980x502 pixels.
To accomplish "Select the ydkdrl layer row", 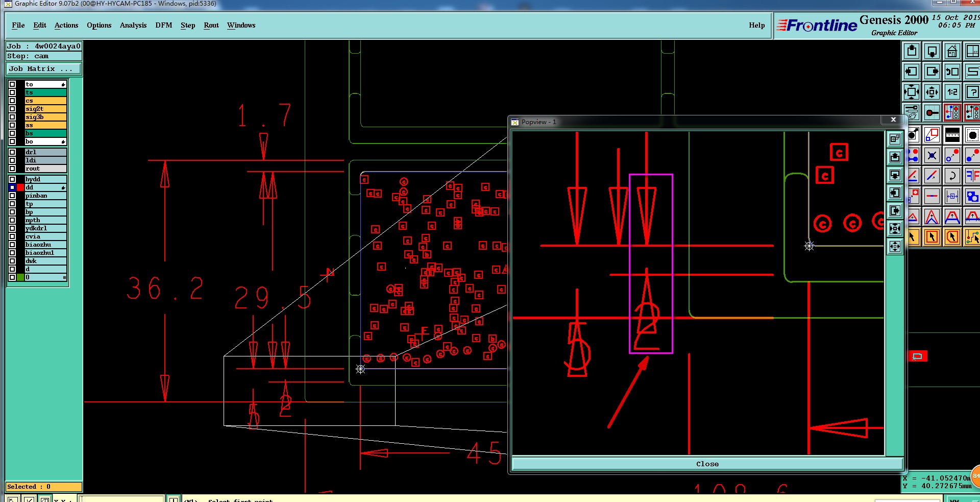I will 45,228.
